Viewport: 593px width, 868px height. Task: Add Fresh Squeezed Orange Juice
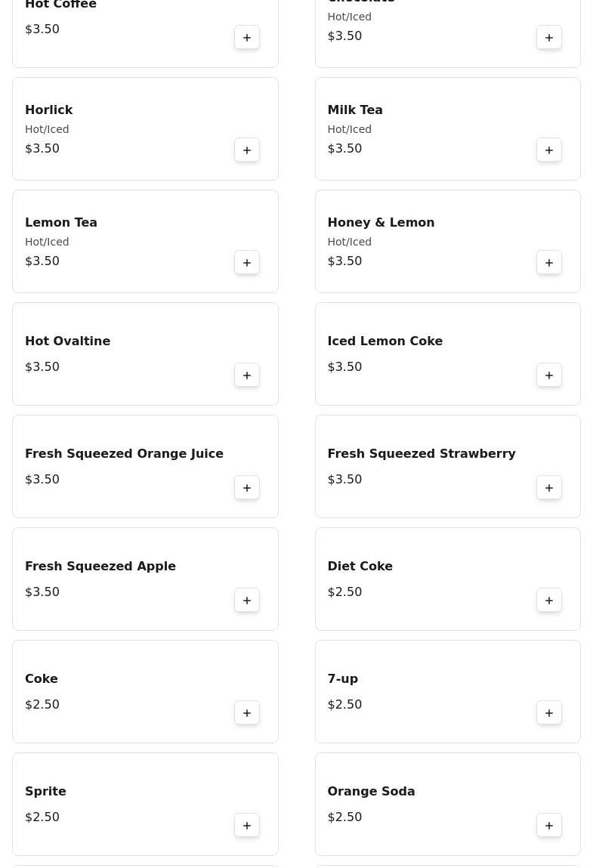tap(247, 488)
